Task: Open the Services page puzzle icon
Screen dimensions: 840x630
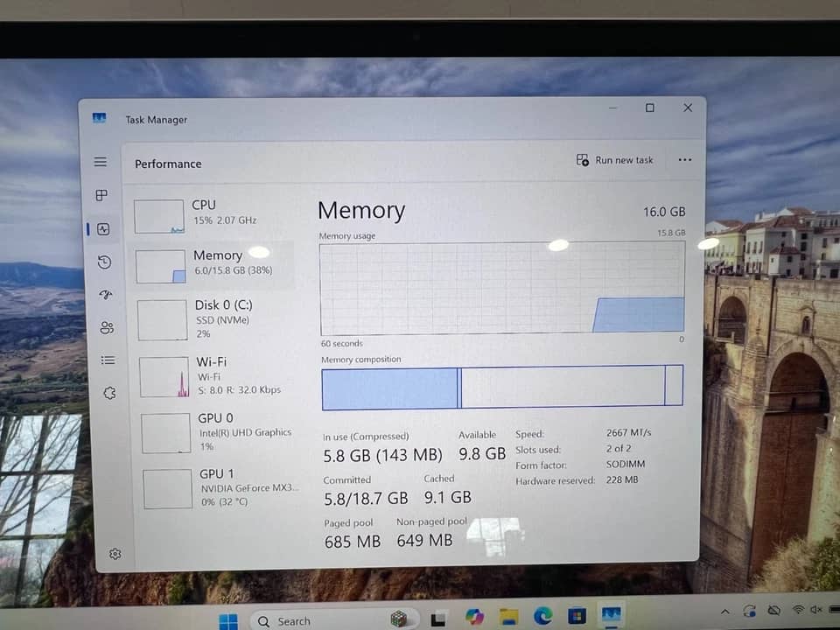Action: (x=109, y=393)
